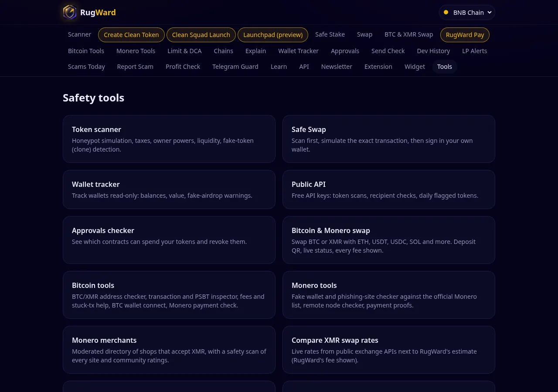558x392 pixels.
Task: Open the Approvals nav link
Action: [345, 51]
